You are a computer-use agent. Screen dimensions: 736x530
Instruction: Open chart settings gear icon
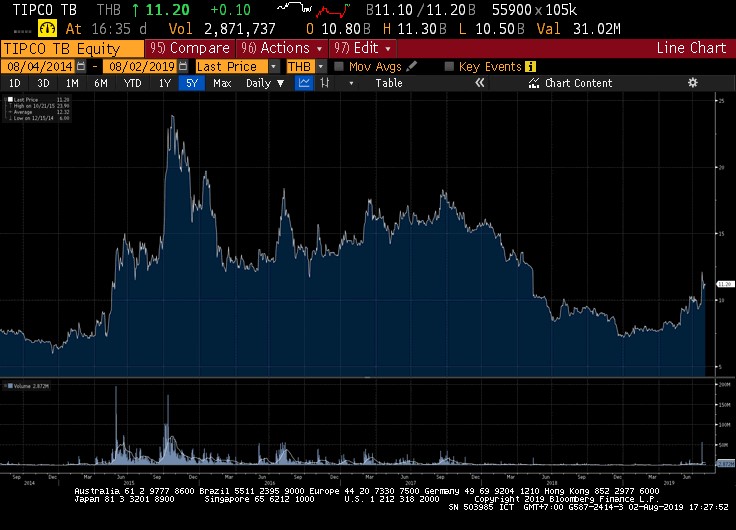692,83
